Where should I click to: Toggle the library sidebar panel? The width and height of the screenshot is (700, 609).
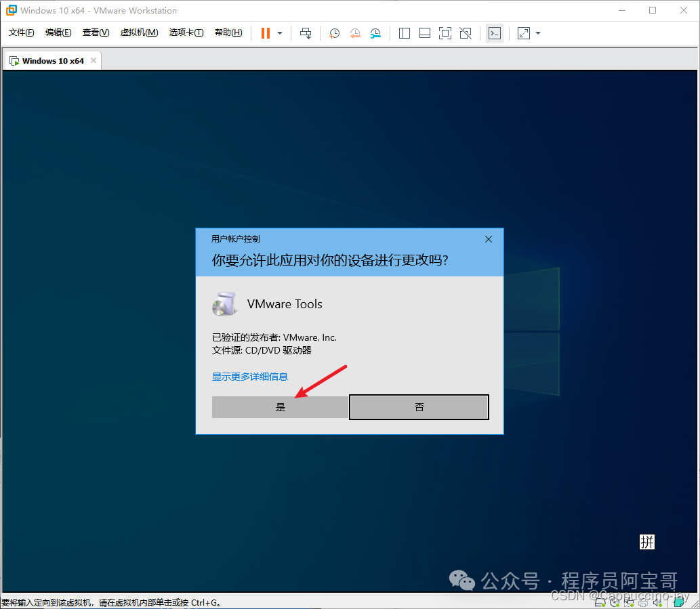405,33
